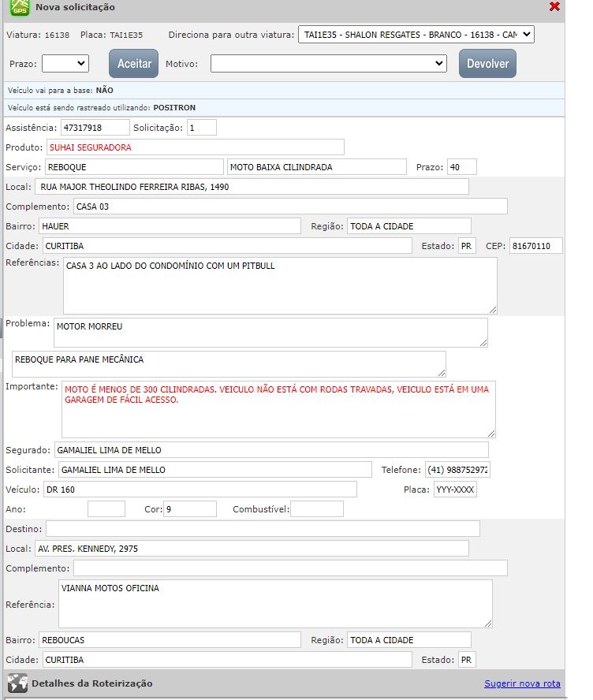This screenshot has width=593, height=700.
Task: Click the Assistência number field
Action: [95, 127]
